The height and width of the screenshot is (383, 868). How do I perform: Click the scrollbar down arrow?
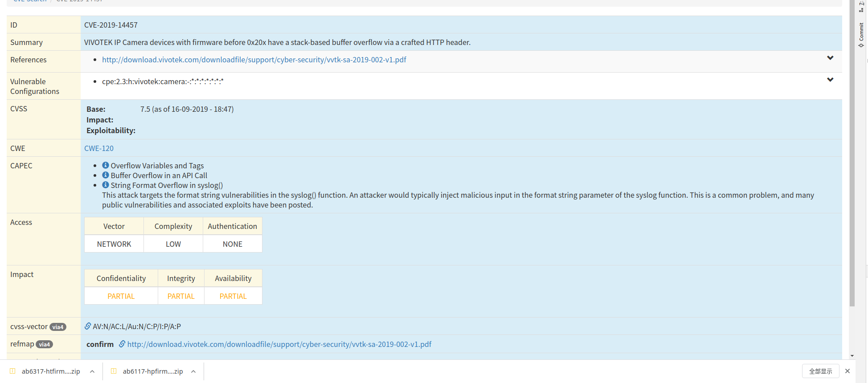[x=852, y=356]
